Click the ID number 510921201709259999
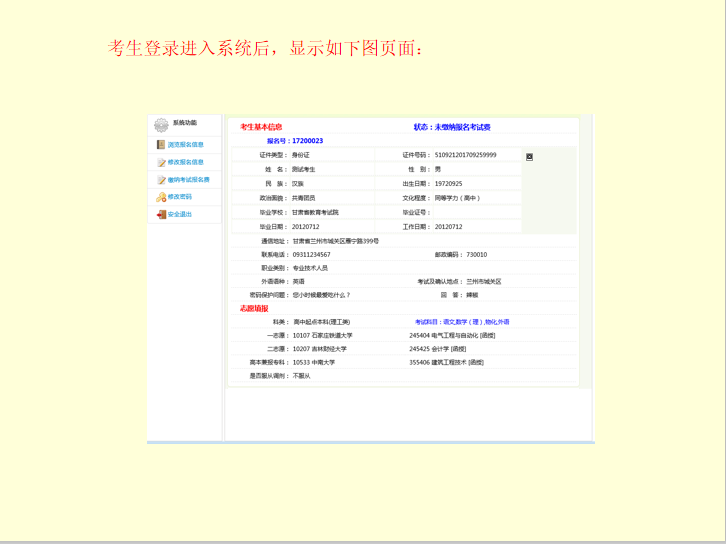Image resolution: width=726 pixels, height=544 pixels. pyautogui.click(x=465, y=155)
